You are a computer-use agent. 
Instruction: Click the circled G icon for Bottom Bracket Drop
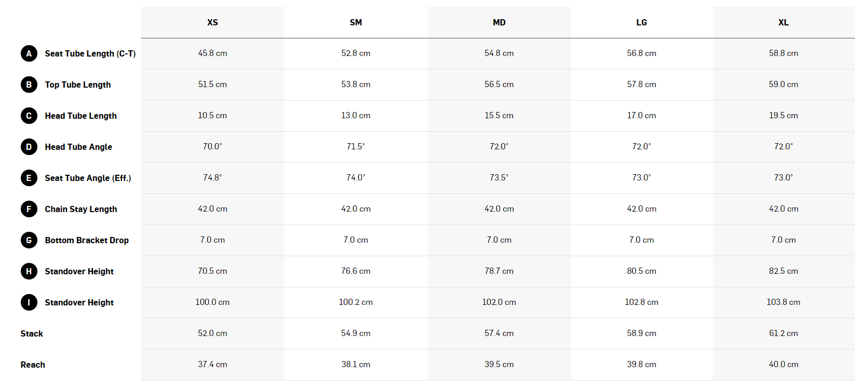pyautogui.click(x=29, y=240)
